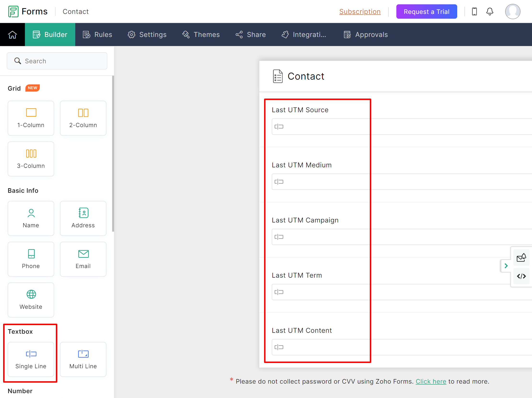Add the Phone field
532x398 pixels.
[x=31, y=259]
